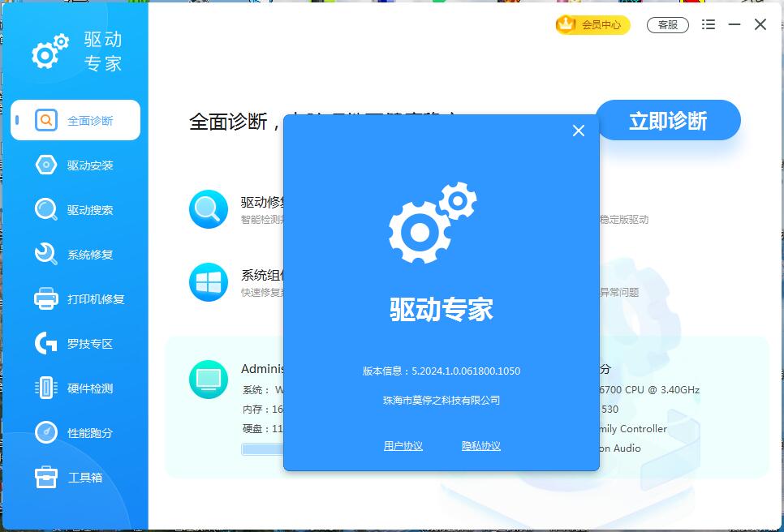This screenshot has width=784, height=532.
Task: Click the Logitech logo icon in sidebar
Action: coord(46,344)
